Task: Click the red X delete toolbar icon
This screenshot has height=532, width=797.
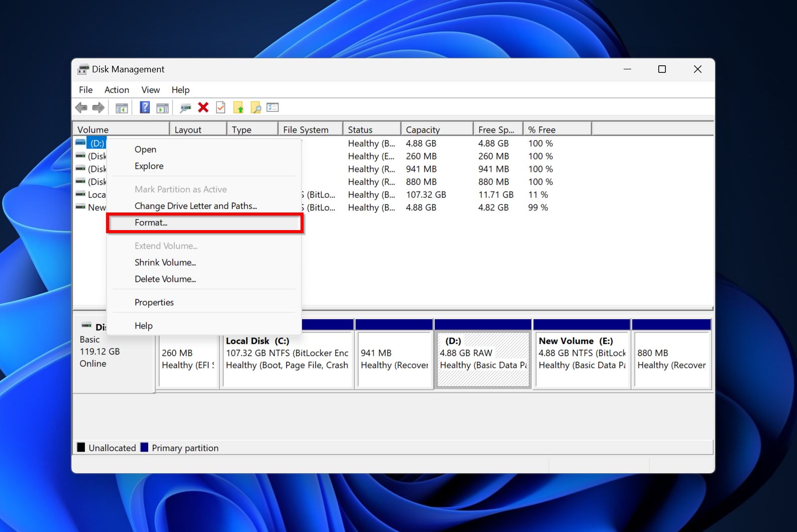Action: (x=204, y=108)
